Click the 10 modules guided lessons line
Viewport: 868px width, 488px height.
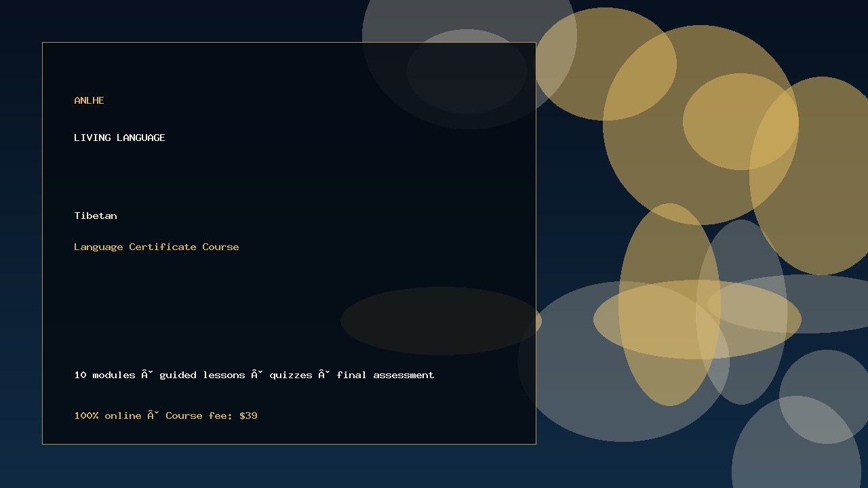(x=254, y=375)
